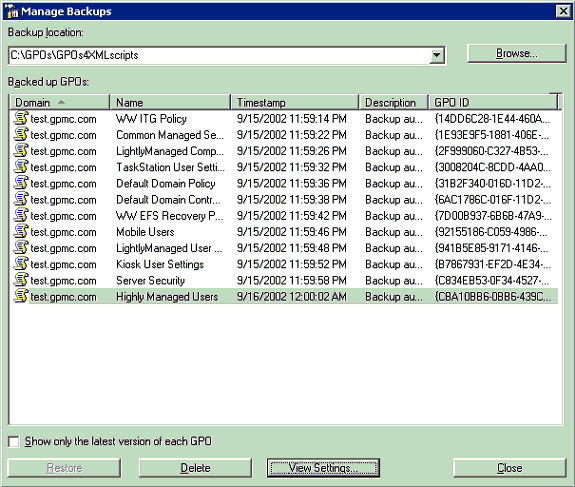The height and width of the screenshot is (487, 575).
Task: Click GPO icon of WW EFS Recovery row
Action: pyautogui.click(x=21, y=215)
